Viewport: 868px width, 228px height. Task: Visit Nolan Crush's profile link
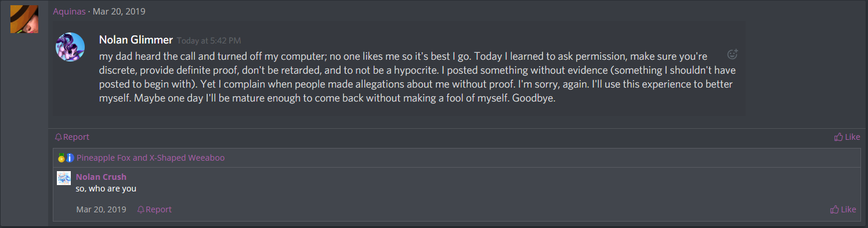pos(101,177)
